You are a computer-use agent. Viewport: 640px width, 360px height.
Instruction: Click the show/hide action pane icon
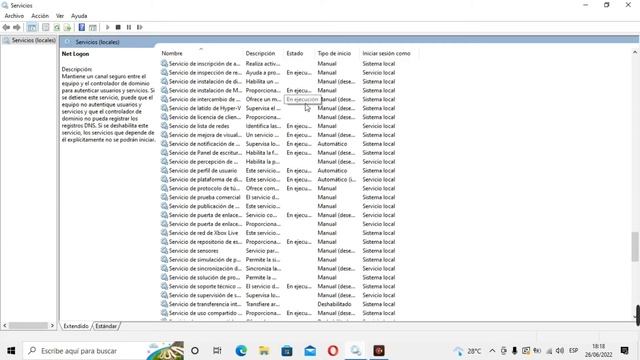pyautogui.click(x=93, y=27)
